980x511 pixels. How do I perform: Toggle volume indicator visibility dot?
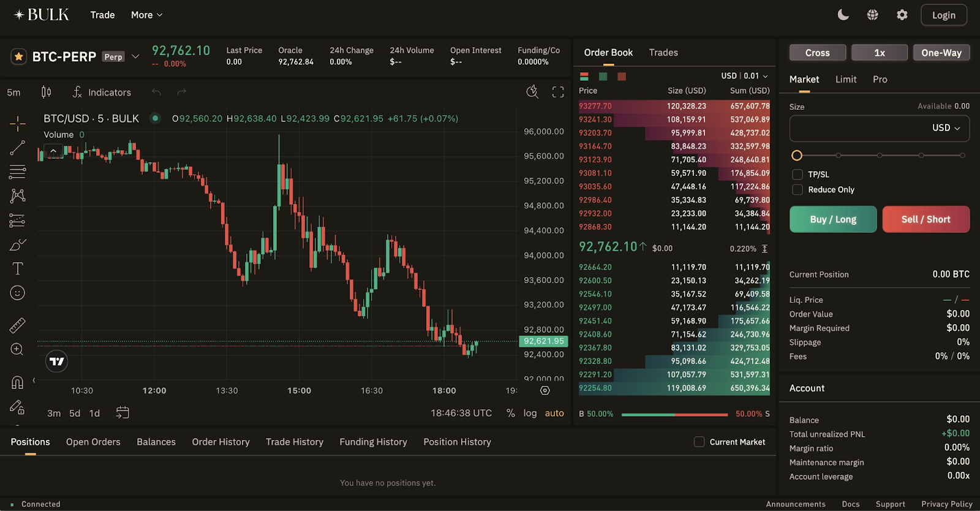(156, 118)
